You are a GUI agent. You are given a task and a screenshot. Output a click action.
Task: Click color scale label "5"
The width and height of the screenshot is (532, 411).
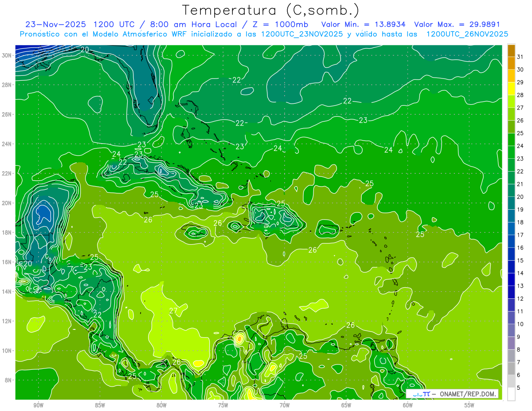pos(519,388)
